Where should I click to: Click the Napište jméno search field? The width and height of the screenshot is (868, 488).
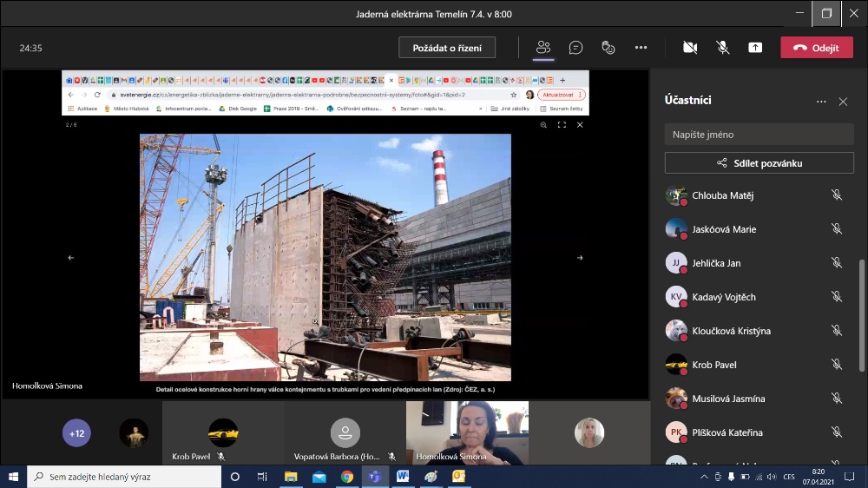point(759,135)
